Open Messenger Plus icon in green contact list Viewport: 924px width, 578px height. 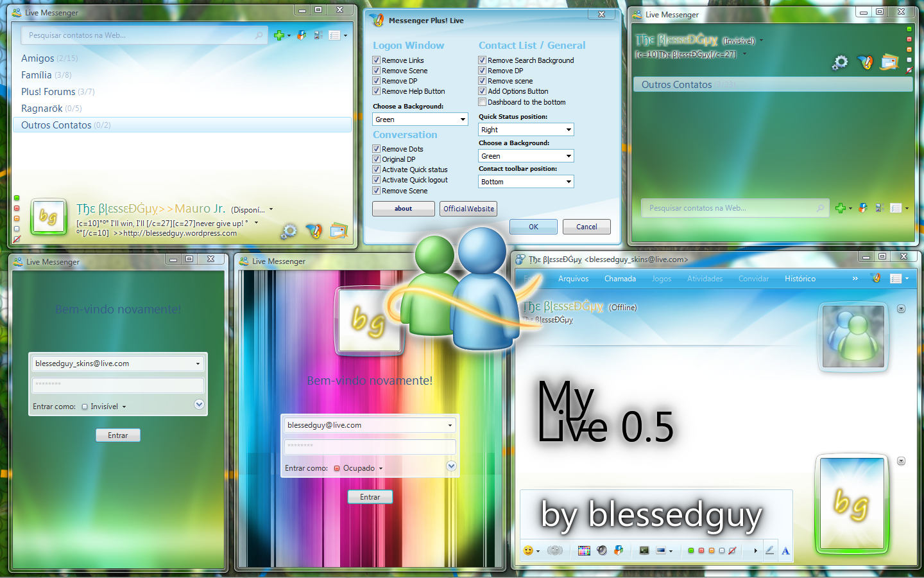(865, 62)
